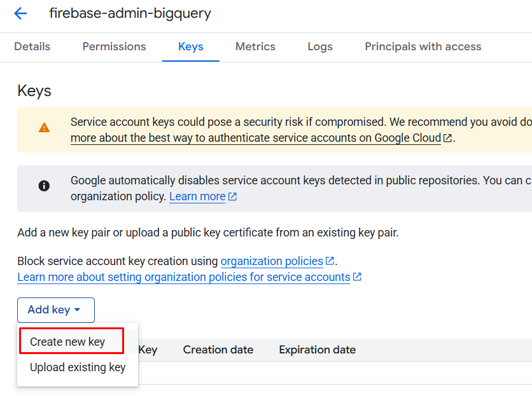Click external-link icon after Google Cloud
532x396 pixels.
[447, 138]
